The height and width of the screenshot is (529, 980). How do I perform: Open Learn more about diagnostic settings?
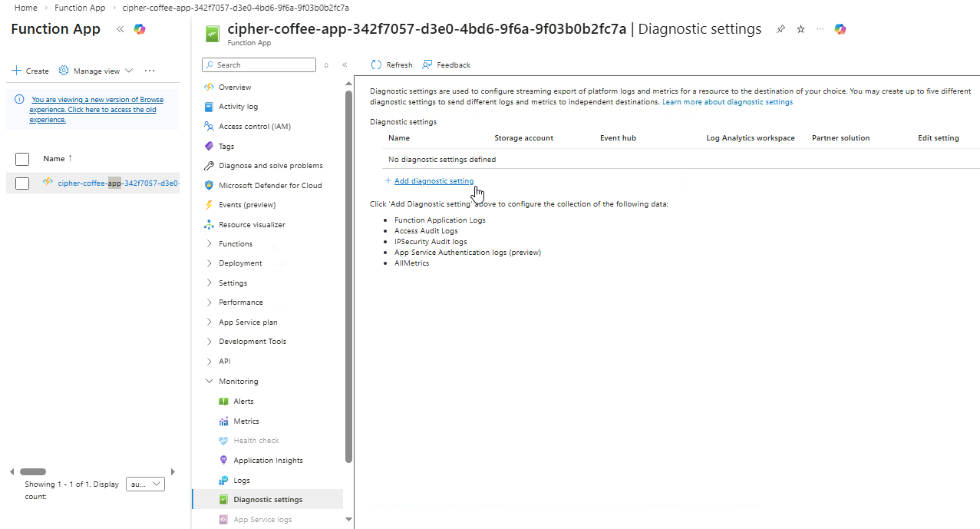coord(728,102)
